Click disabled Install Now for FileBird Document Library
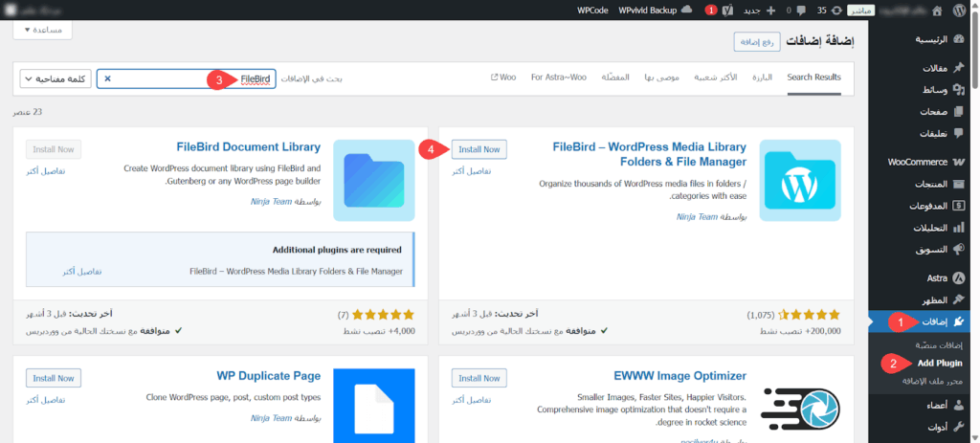980x443 pixels. (x=54, y=150)
